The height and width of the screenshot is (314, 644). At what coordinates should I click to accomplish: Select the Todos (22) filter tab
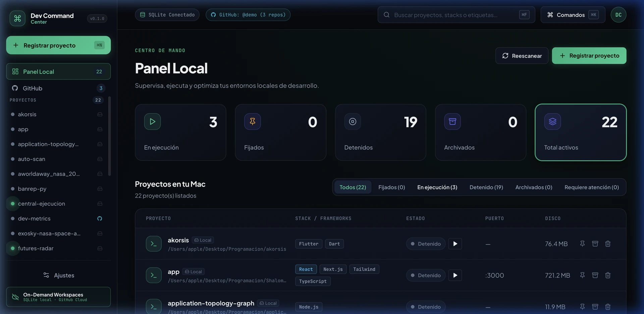353,187
